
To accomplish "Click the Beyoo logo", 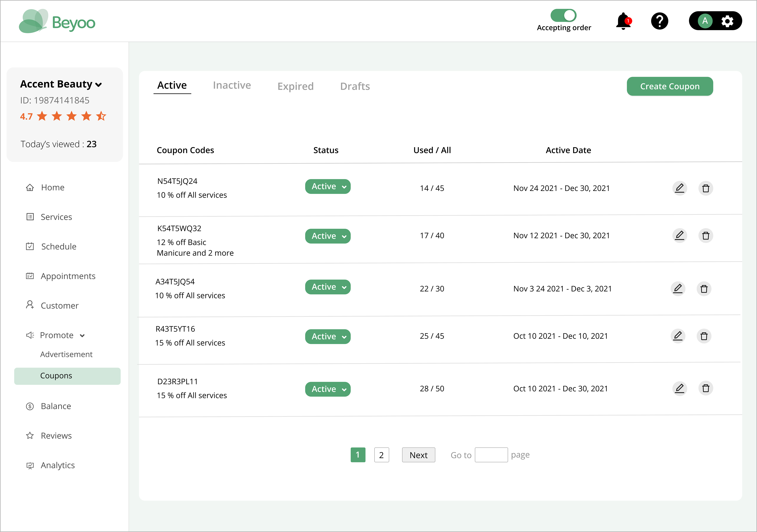I will coord(57,21).
